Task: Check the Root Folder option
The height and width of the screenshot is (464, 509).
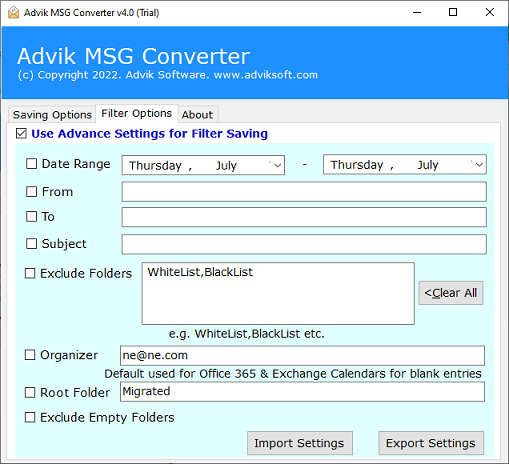Action: [30, 392]
